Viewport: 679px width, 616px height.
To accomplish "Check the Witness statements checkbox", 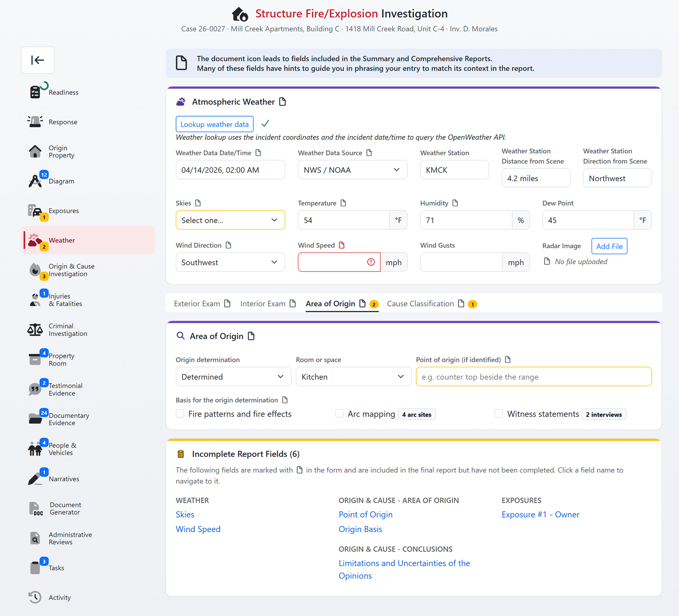I will [499, 414].
